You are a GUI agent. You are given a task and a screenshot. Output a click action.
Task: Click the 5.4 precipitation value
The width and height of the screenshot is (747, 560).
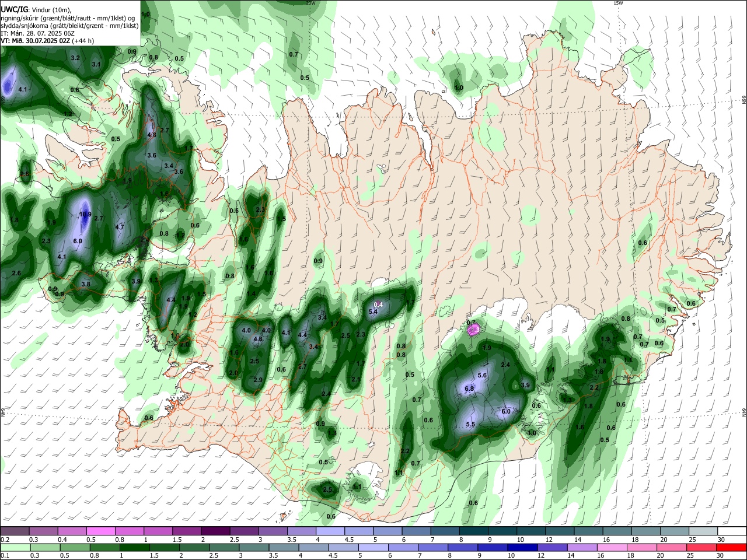pyautogui.click(x=373, y=312)
